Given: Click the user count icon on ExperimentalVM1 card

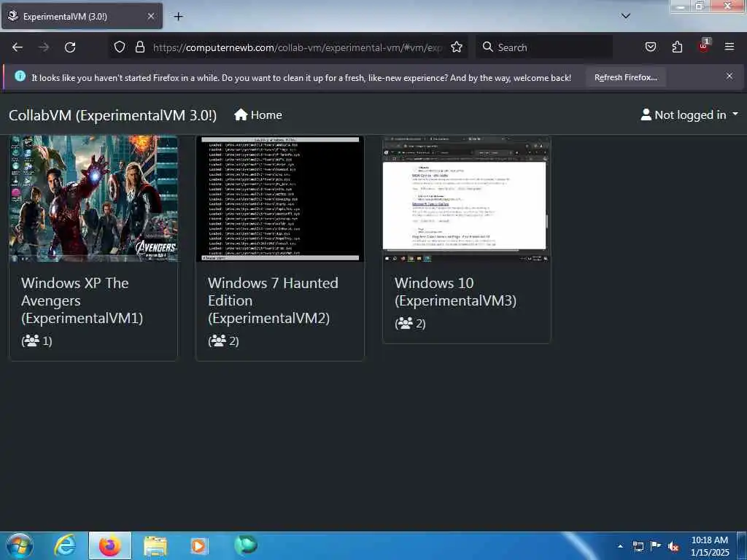Looking at the screenshot, I should pos(32,341).
